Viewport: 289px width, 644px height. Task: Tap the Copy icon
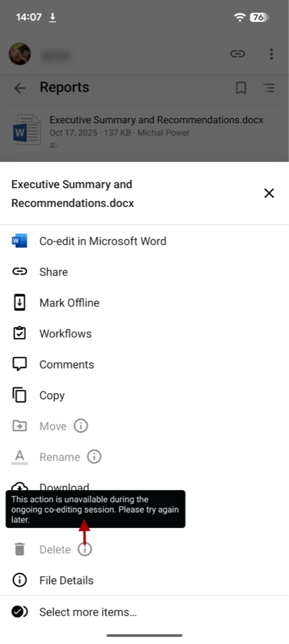point(20,395)
